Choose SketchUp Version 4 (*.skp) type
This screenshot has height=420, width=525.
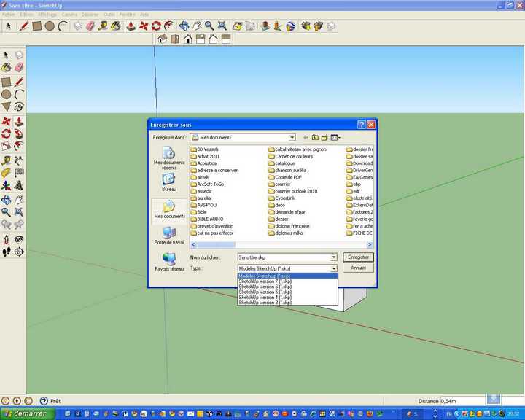coord(287,297)
